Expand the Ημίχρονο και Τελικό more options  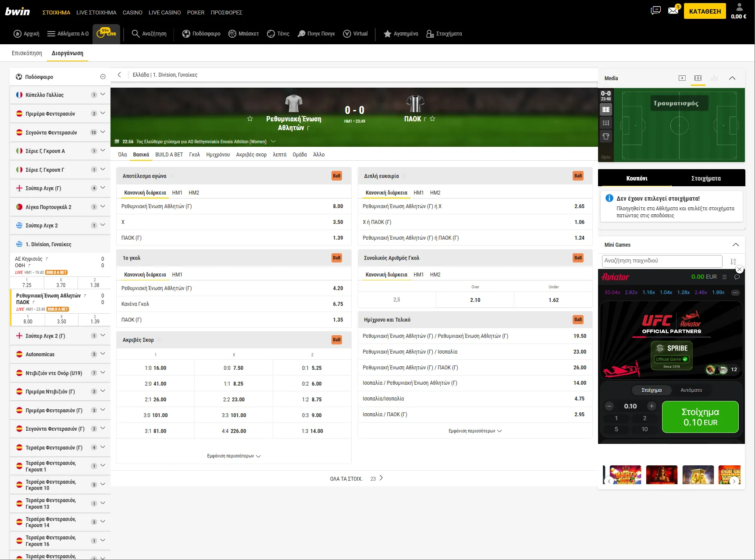(x=475, y=431)
